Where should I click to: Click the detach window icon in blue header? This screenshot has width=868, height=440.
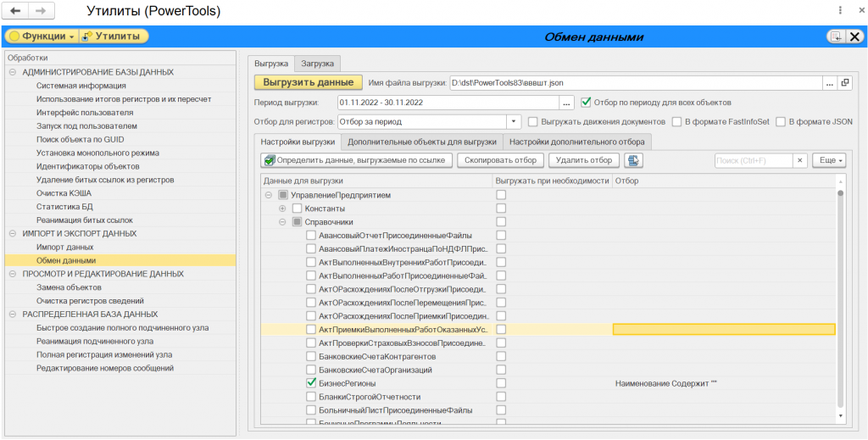tap(836, 36)
